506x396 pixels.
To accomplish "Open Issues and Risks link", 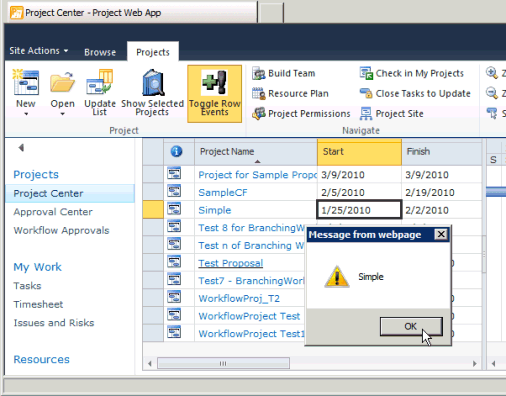I will tap(54, 323).
